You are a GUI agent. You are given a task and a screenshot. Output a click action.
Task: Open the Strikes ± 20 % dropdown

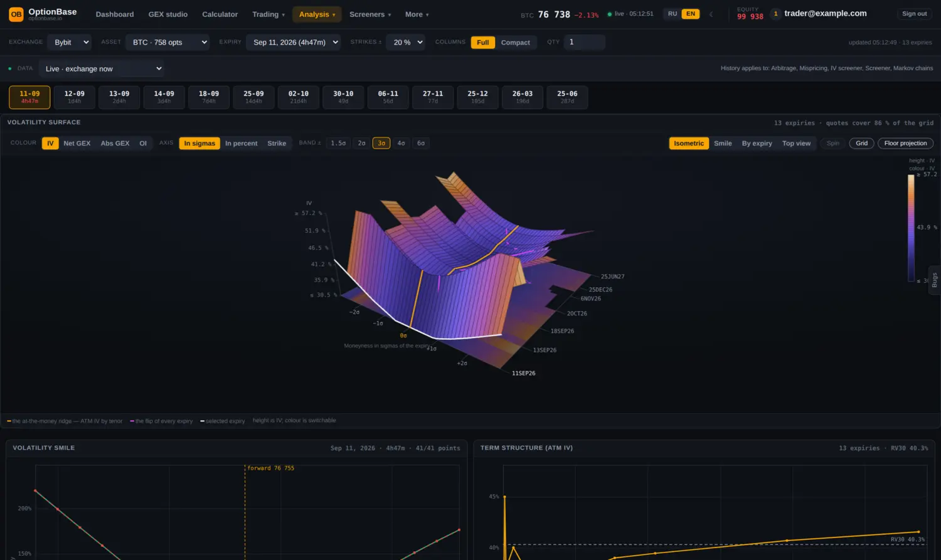tap(405, 42)
